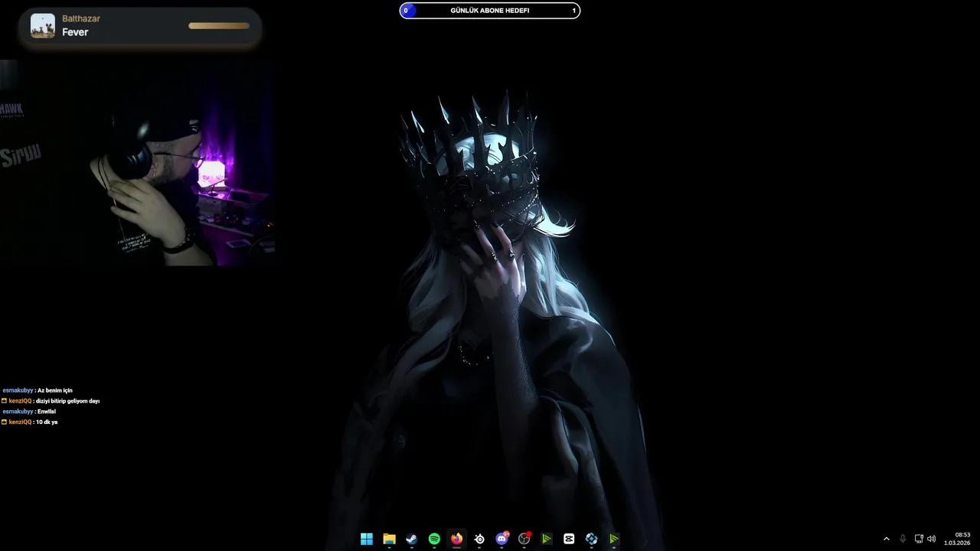
Task: Open the blue hexagon app in taskbar
Action: tap(591, 539)
